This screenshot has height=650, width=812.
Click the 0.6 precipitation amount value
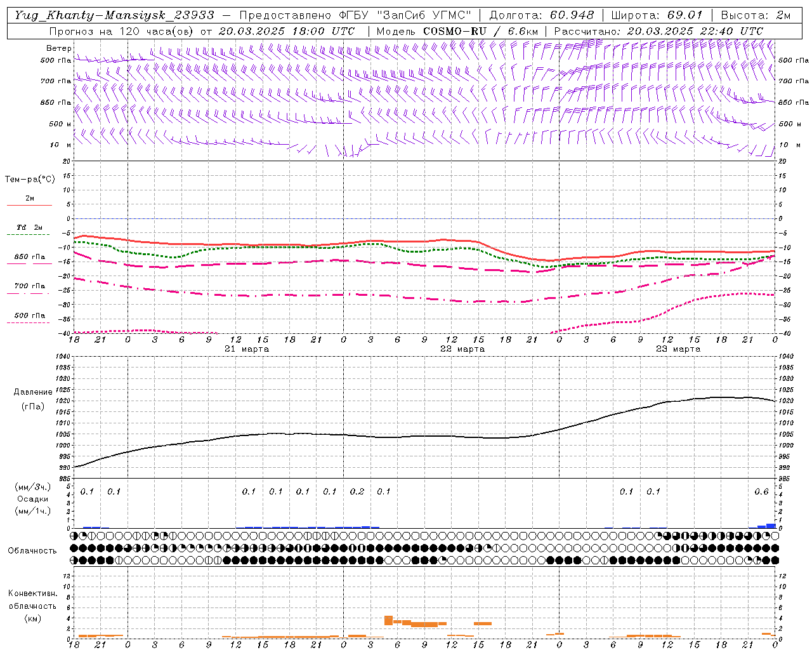(x=761, y=492)
